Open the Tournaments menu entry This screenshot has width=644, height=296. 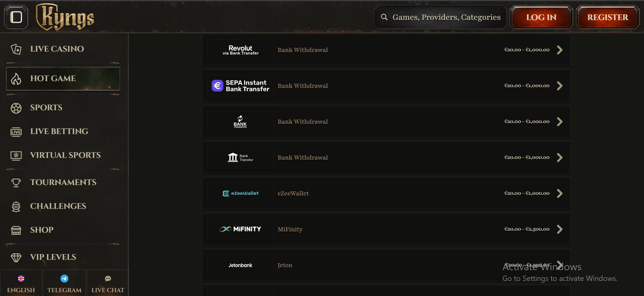click(x=63, y=182)
